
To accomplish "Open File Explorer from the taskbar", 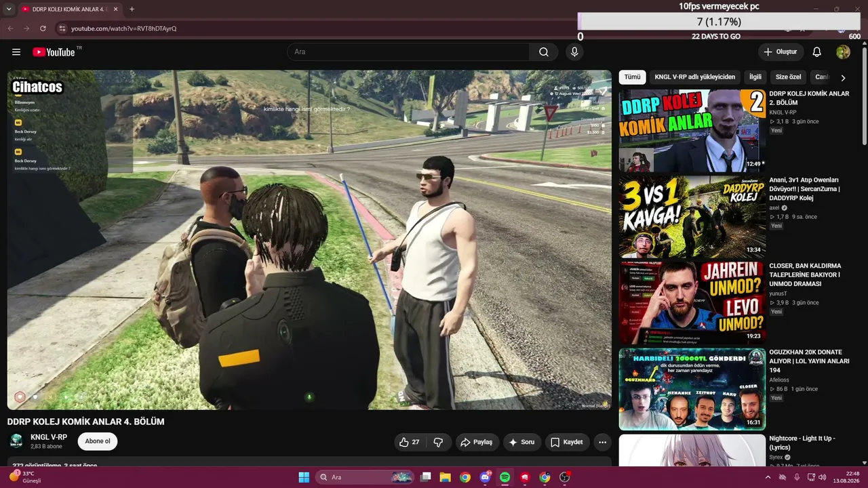I will [445, 477].
